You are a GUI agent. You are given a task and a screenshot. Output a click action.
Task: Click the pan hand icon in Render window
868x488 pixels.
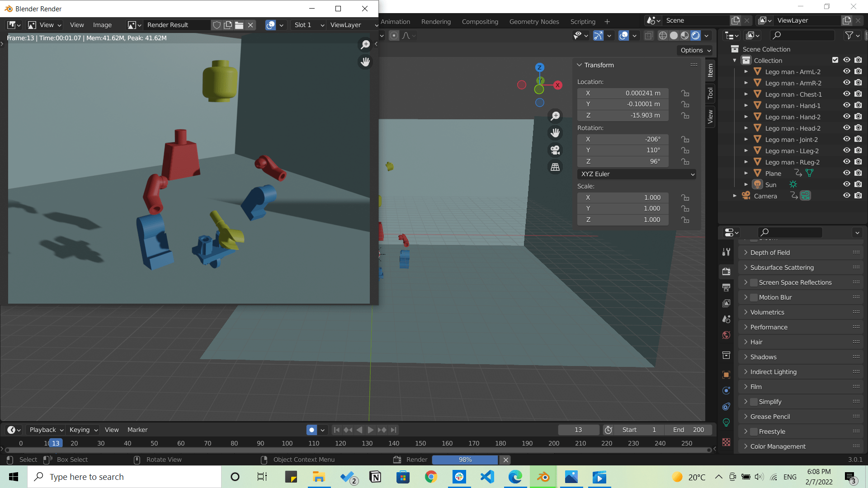365,61
